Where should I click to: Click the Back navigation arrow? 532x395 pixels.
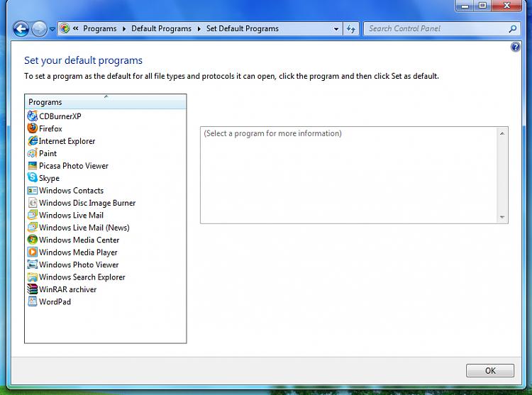point(21,29)
